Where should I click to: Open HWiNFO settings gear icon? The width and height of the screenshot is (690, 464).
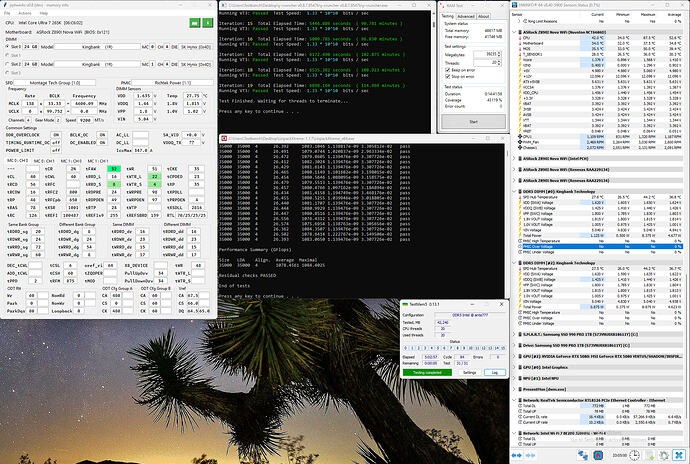(x=664, y=455)
